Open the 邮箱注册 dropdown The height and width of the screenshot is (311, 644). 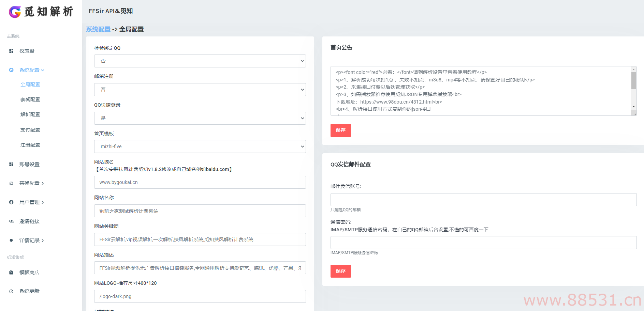pyautogui.click(x=200, y=90)
